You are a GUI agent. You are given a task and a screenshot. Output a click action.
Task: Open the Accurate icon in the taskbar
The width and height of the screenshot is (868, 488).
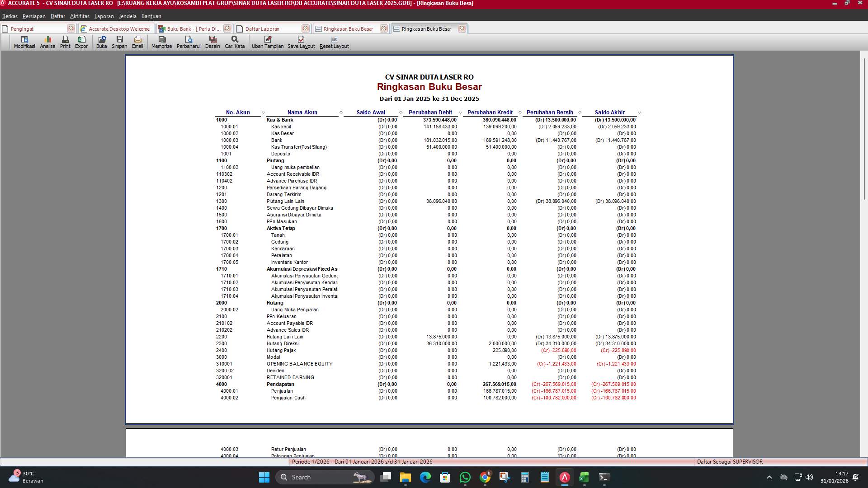tap(564, 477)
